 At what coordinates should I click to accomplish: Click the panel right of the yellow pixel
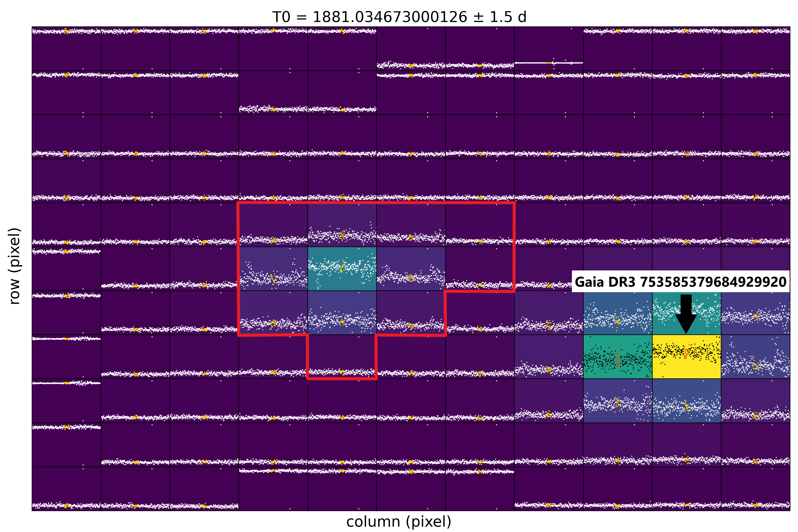click(x=755, y=357)
